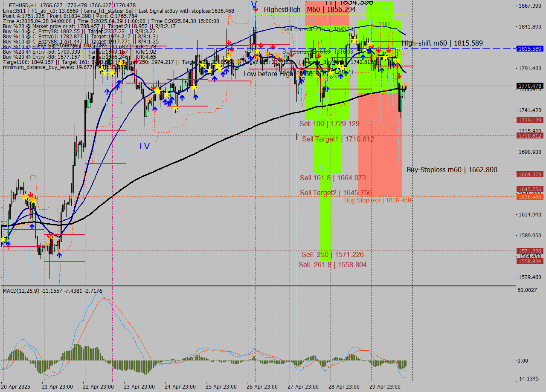The width and height of the screenshot is (546, 392).
Task: Select the blue 'V' wave label at top
Action: tap(254, 5)
